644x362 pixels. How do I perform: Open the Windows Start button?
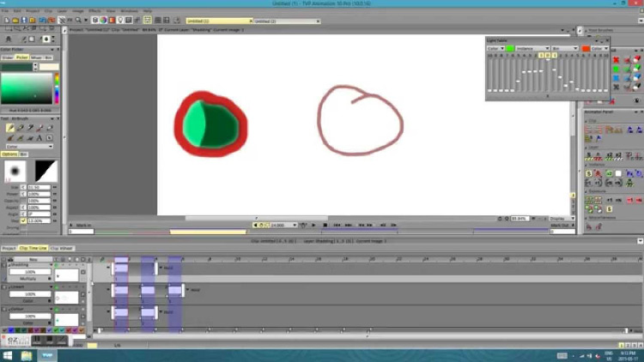[x=8, y=355]
